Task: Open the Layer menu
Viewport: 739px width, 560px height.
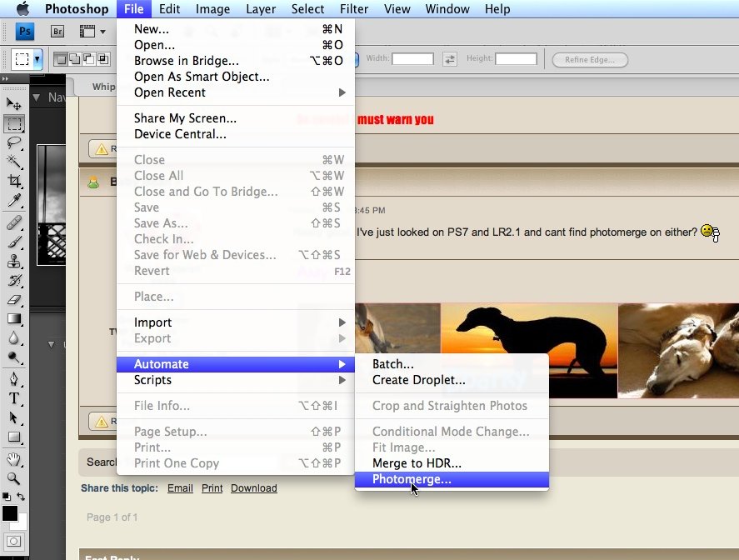Action: coord(261,9)
